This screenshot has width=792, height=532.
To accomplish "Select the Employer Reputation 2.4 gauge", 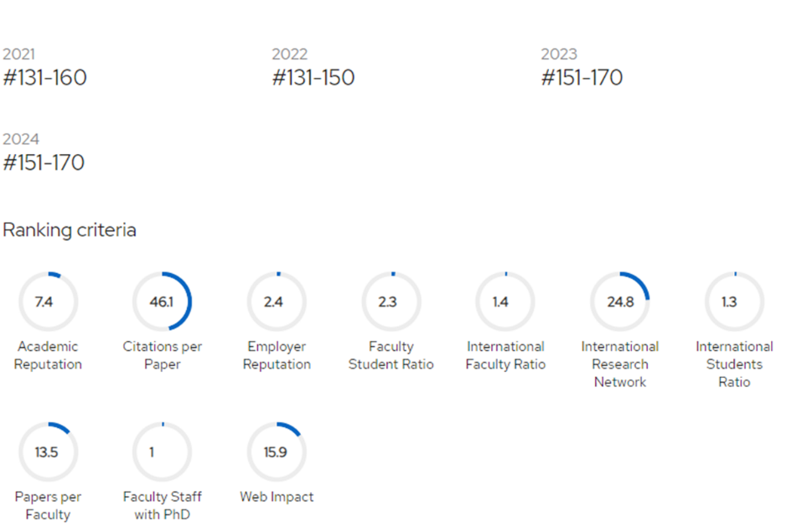I will 277,302.
